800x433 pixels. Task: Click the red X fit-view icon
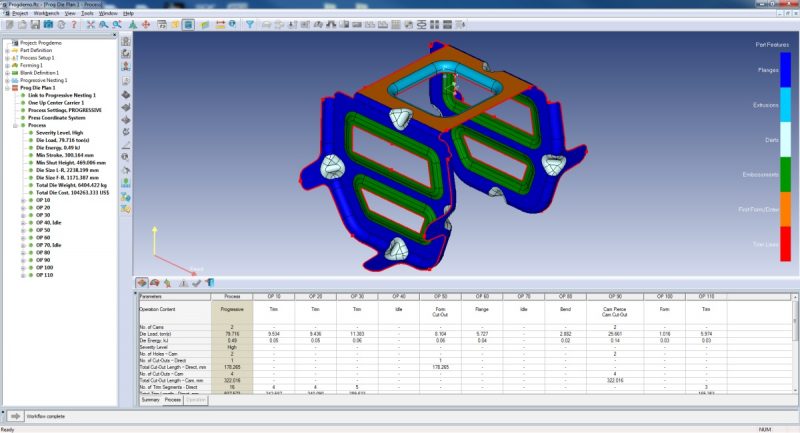pos(91,24)
